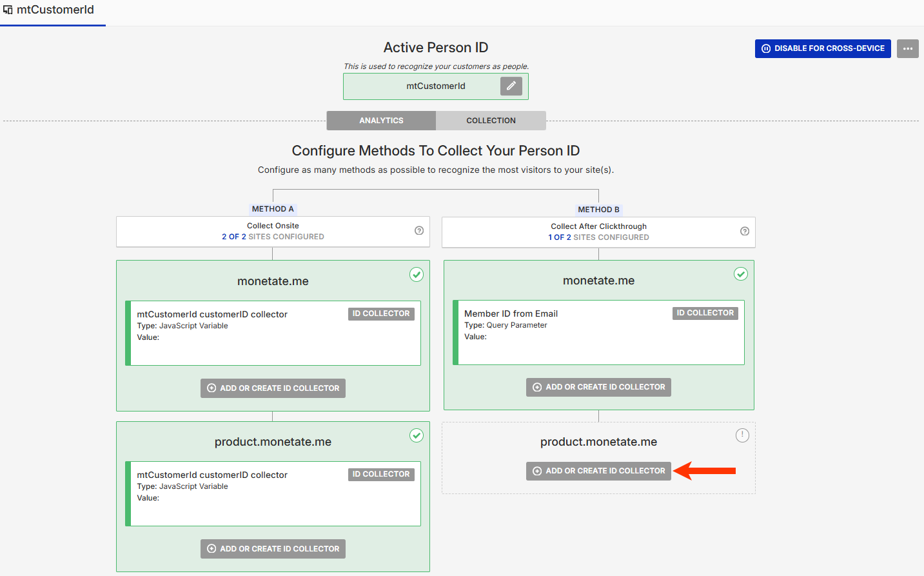Click the green checkmark on Method A monetate.me

(x=417, y=275)
